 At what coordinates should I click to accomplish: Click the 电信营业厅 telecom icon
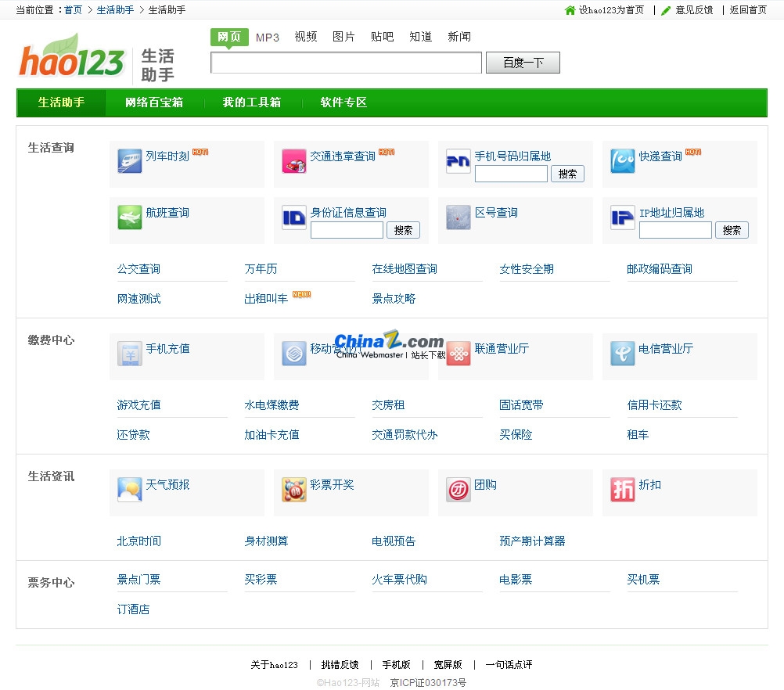point(622,354)
